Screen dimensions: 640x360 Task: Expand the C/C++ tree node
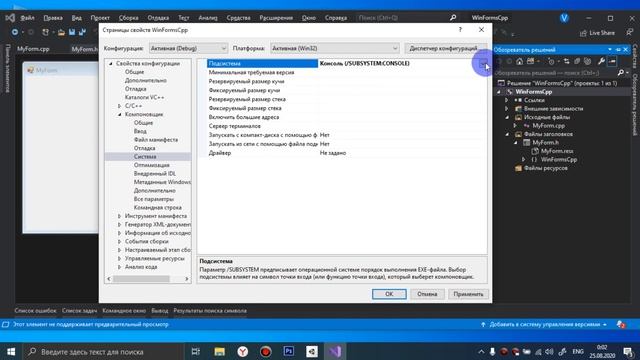pos(119,106)
